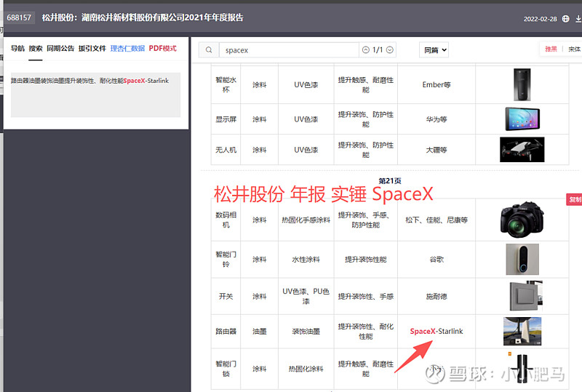
Task: Click the 油墨 category cell
Action: pyautogui.click(x=260, y=331)
